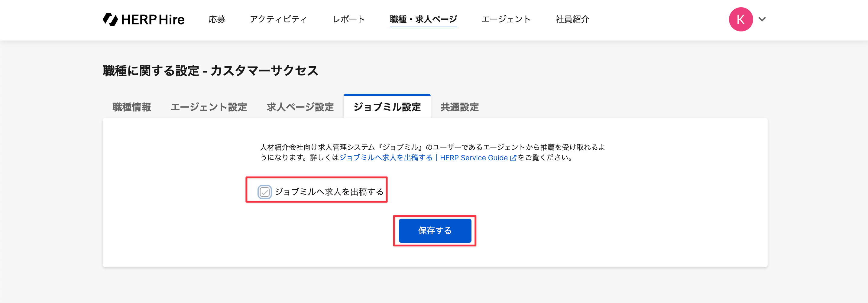Click the HERP Hire logo

[x=144, y=20]
